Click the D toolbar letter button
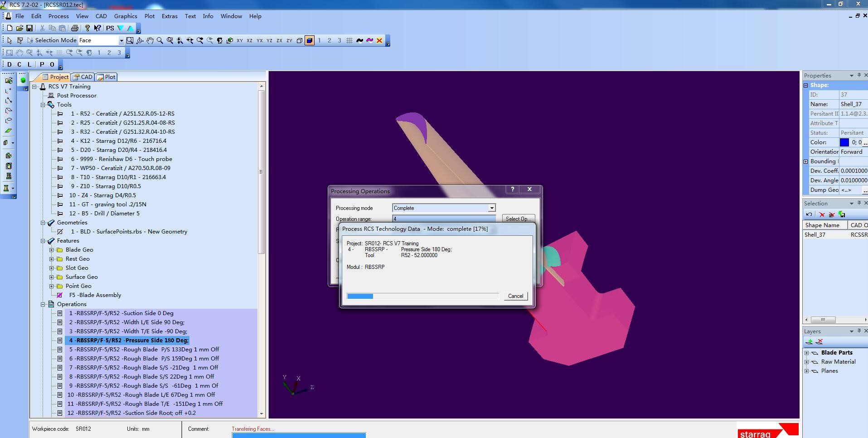Screen dimensions: 868x438 point(10,64)
